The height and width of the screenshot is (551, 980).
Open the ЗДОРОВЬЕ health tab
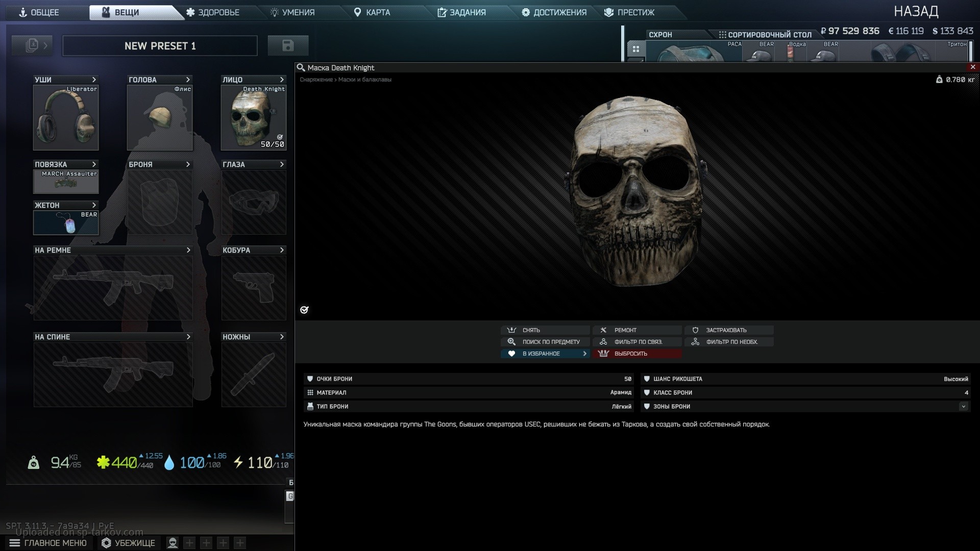click(x=213, y=12)
